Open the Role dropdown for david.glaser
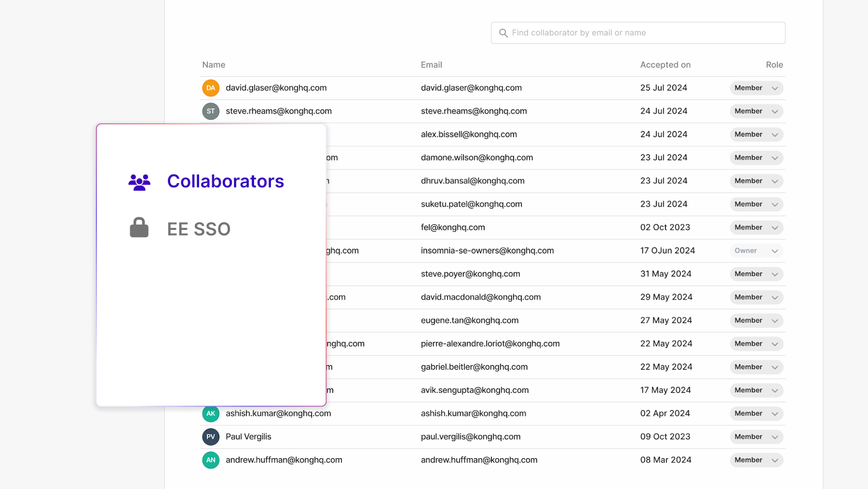Image resolution: width=868 pixels, height=489 pixels. click(x=756, y=88)
